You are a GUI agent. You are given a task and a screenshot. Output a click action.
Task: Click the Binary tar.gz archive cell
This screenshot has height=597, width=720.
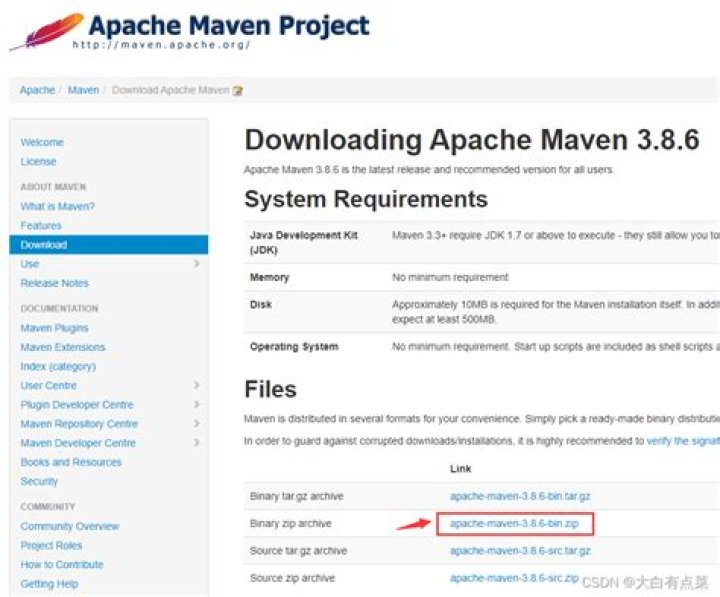(297, 496)
